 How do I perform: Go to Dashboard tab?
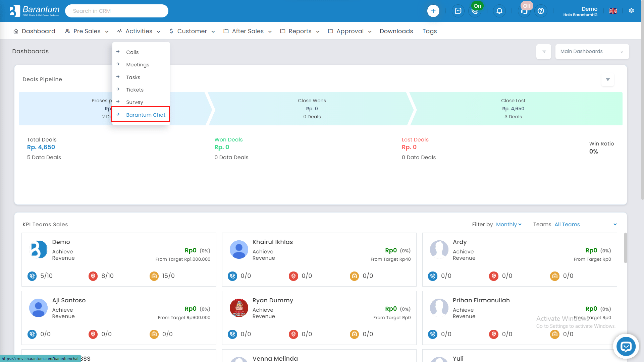[34, 31]
